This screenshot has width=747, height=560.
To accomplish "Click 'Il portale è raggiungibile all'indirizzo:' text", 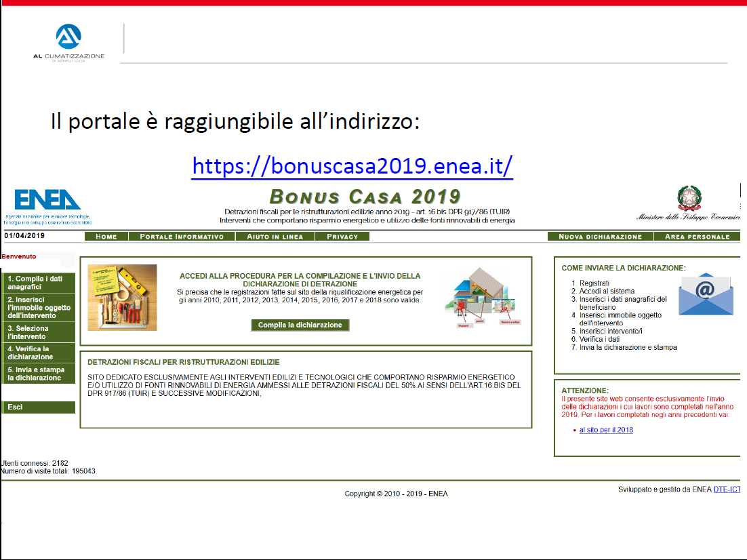I will tap(235, 121).
